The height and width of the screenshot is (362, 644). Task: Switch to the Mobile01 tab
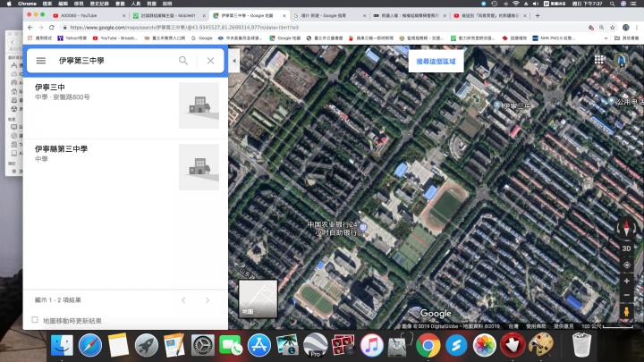click(168, 15)
